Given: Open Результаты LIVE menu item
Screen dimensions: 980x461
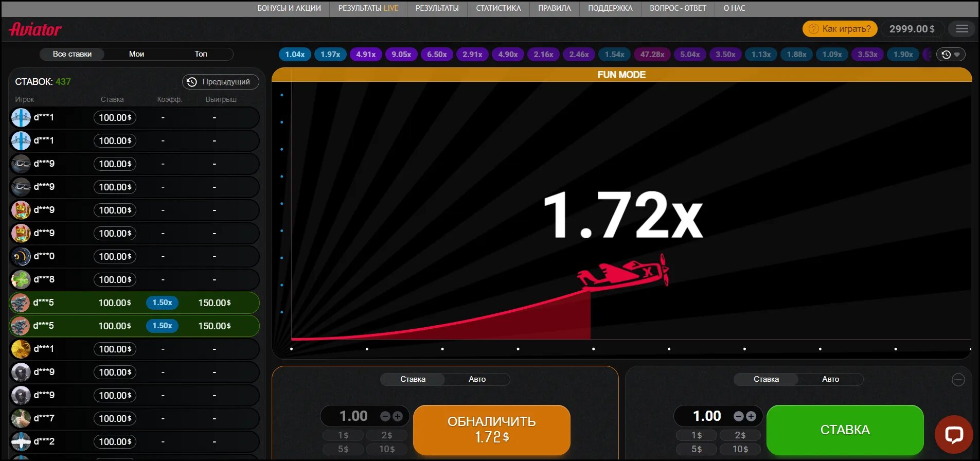Looking at the screenshot, I should click(x=368, y=8).
